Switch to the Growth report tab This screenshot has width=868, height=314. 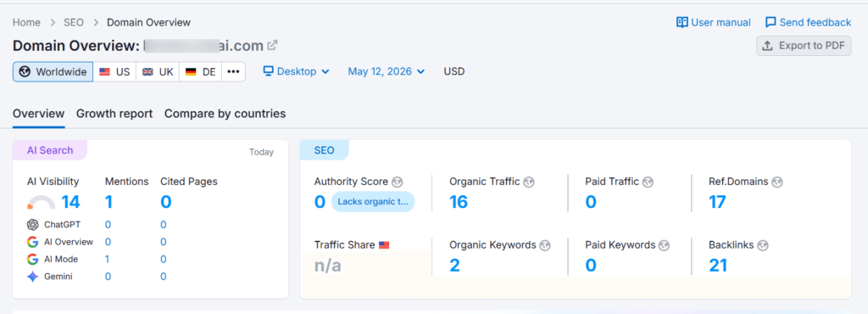pyautogui.click(x=114, y=114)
